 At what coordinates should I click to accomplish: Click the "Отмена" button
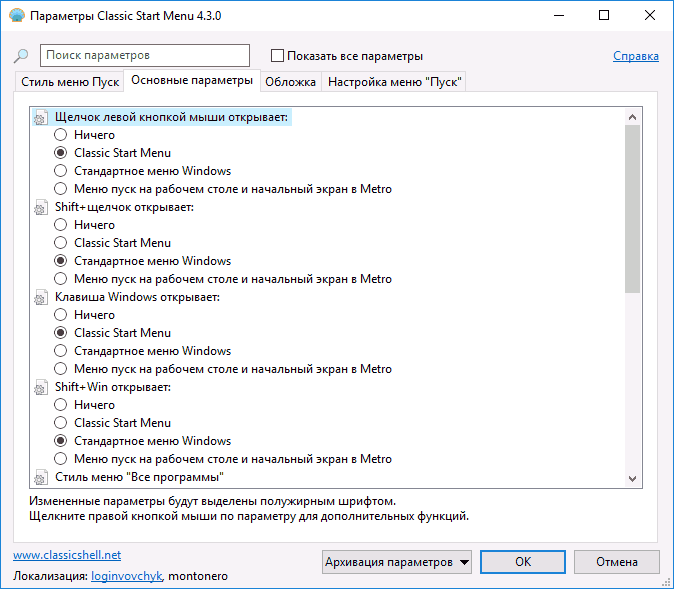point(617,562)
